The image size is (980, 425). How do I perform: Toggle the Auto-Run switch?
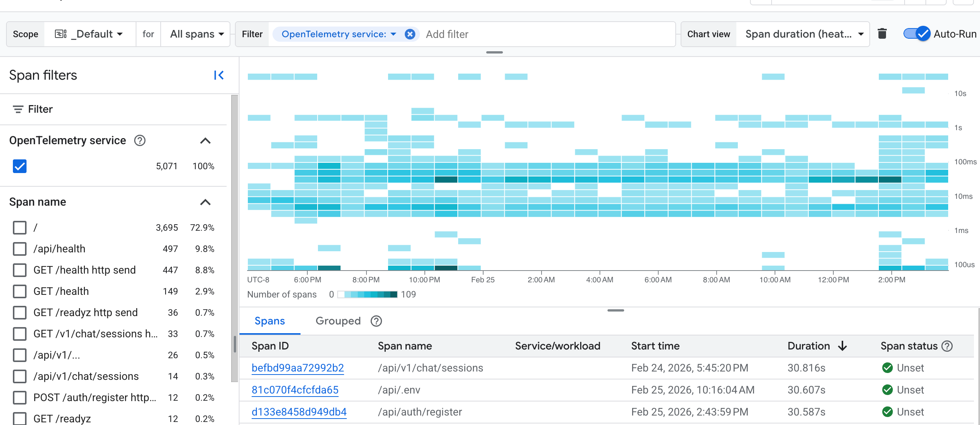click(x=917, y=34)
